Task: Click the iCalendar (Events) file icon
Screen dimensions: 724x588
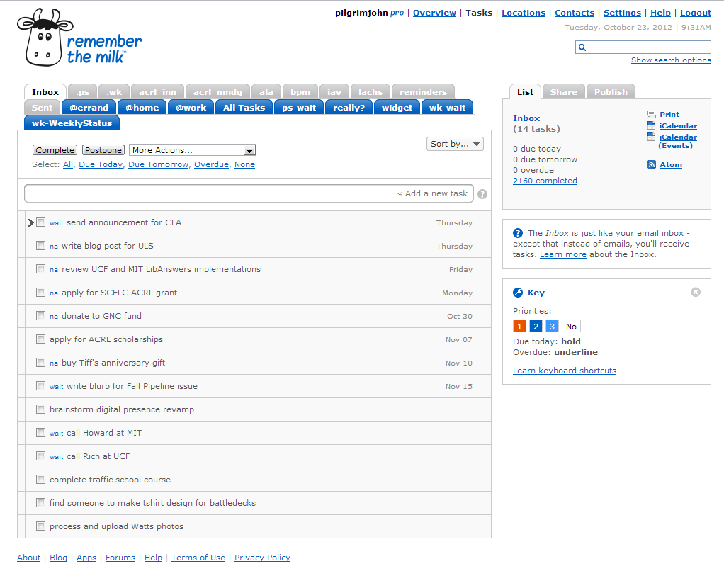Action: click(651, 137)
